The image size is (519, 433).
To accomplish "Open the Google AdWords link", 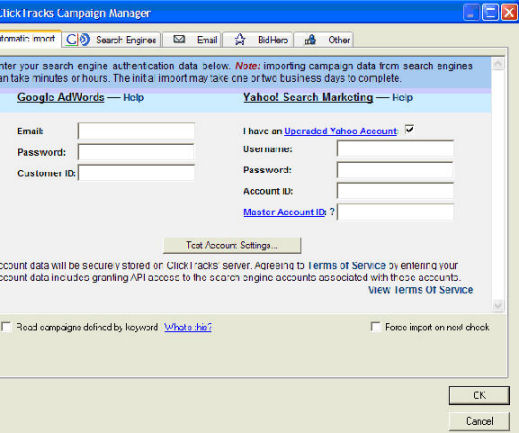I will 61,97.
